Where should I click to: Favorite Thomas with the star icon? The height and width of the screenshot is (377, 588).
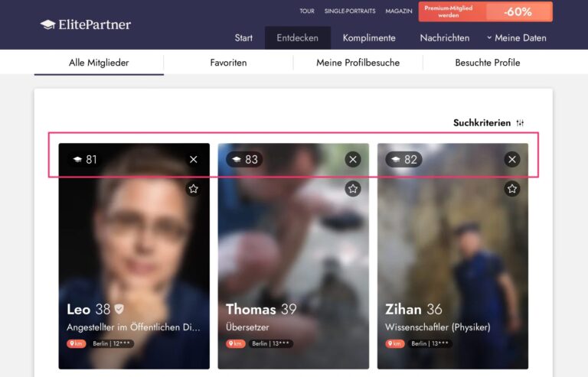coord(352,188)
